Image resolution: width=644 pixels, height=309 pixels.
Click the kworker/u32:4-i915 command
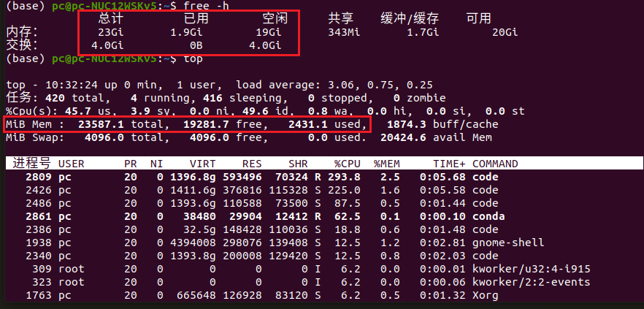pos(532,269)
